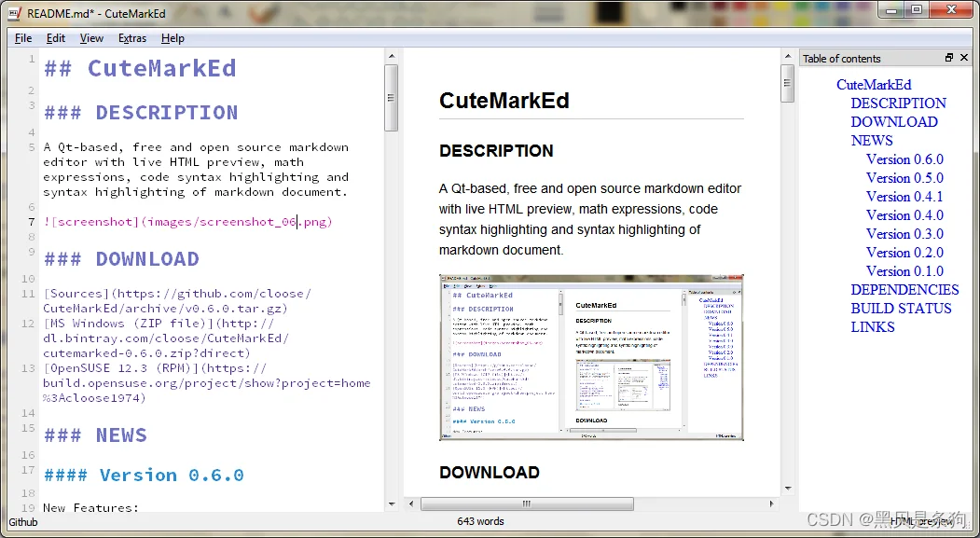Click the Sources link line in editor

[x=177, y=301]
